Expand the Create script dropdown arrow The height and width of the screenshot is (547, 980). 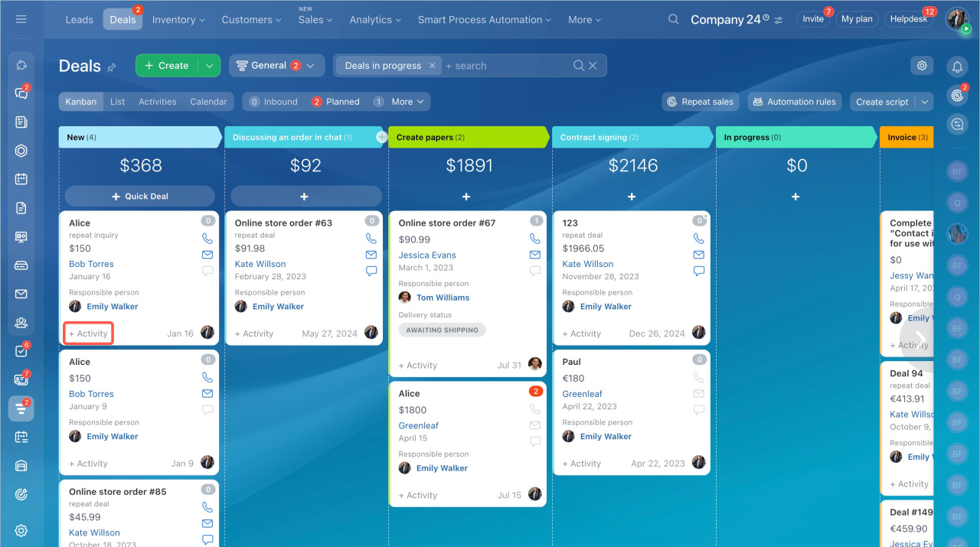[925, 102]
